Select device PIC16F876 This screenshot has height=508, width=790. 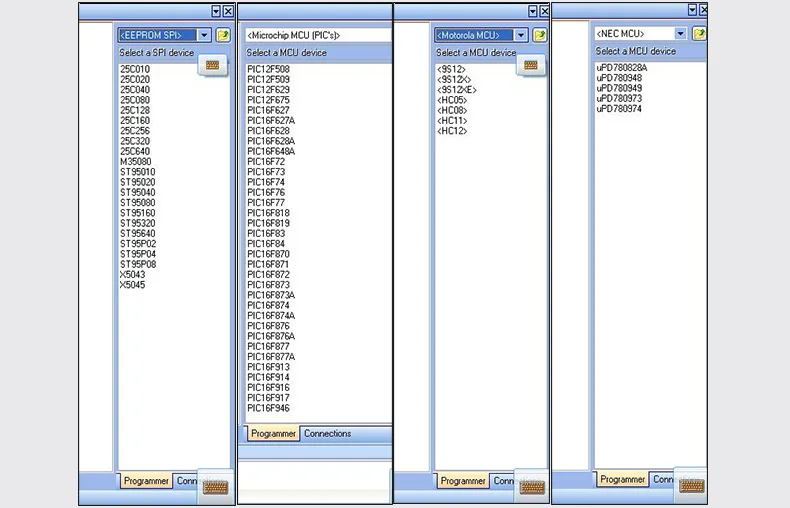coord(269,326)
